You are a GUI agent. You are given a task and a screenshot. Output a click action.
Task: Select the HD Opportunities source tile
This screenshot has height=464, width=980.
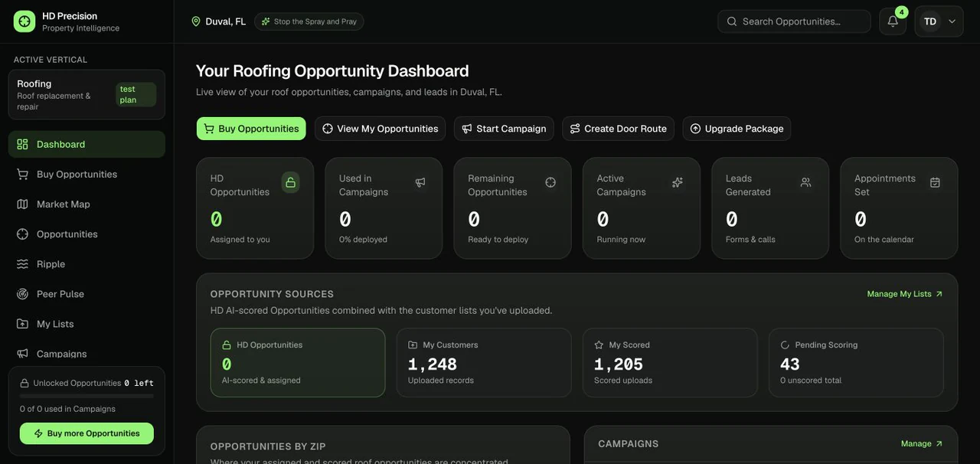[x=298, y=363]
